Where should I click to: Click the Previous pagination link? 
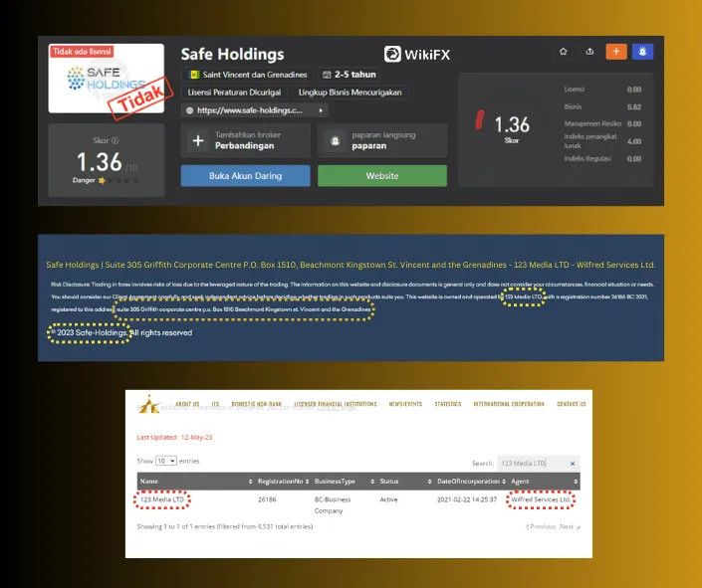(x=541, y=526)
